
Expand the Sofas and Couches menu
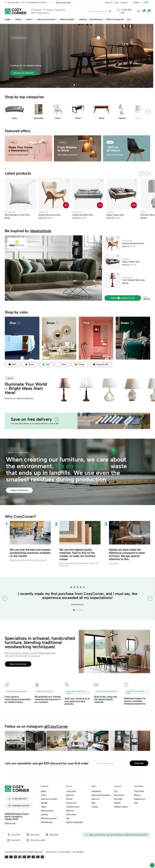(x=47, y=20)
